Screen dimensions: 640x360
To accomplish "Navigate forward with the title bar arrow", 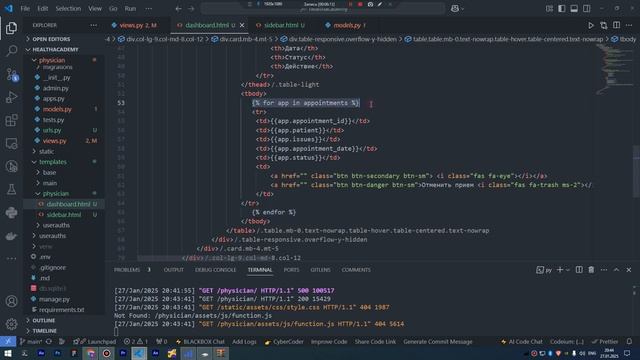I will pos(191,8).
